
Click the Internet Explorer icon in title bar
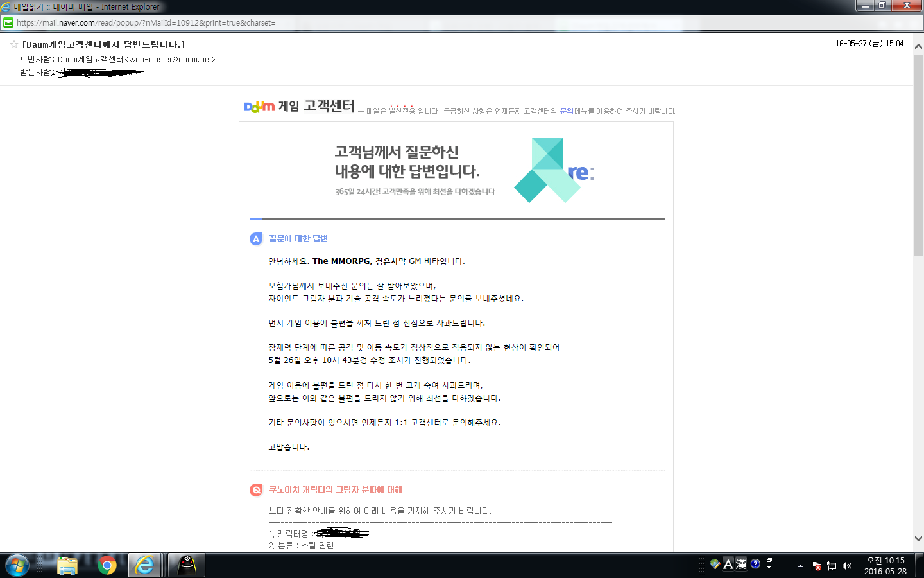[x=6, y=6]
